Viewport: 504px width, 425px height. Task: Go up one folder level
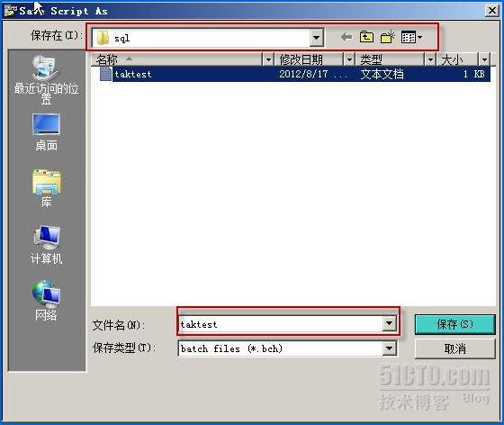click(x=366, y=37)
